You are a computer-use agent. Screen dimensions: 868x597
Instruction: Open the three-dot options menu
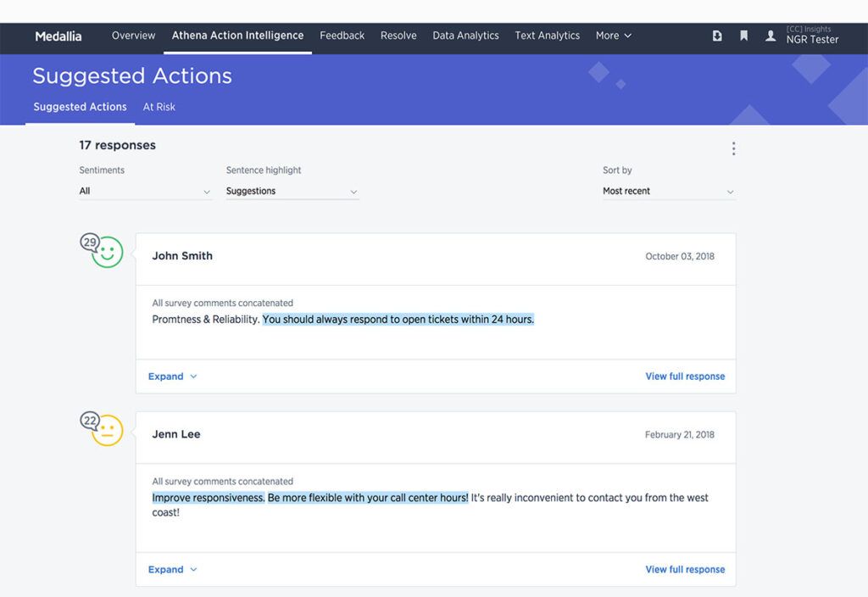(733, 149)
